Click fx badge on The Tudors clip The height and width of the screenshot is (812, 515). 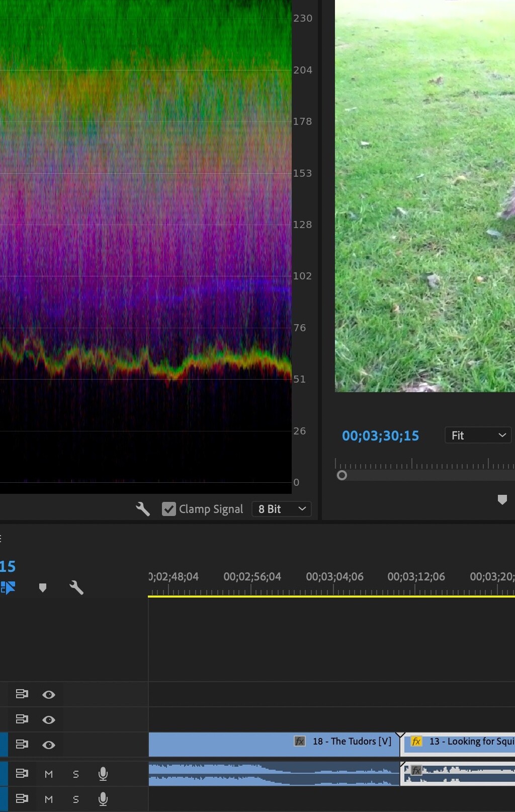point(300,742)
